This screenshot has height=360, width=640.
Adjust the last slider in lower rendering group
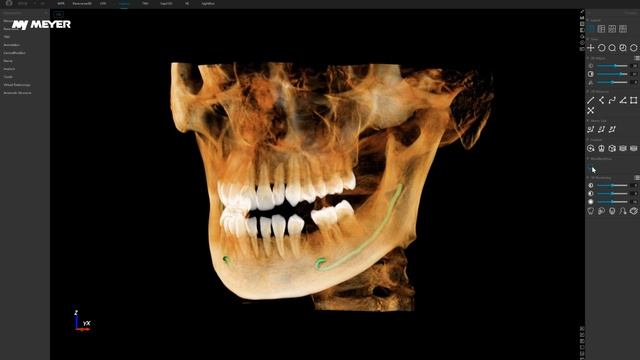point(612,202)
